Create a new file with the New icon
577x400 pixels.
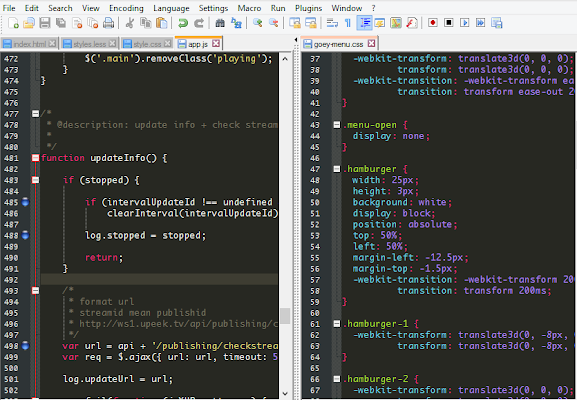[13, 23]
